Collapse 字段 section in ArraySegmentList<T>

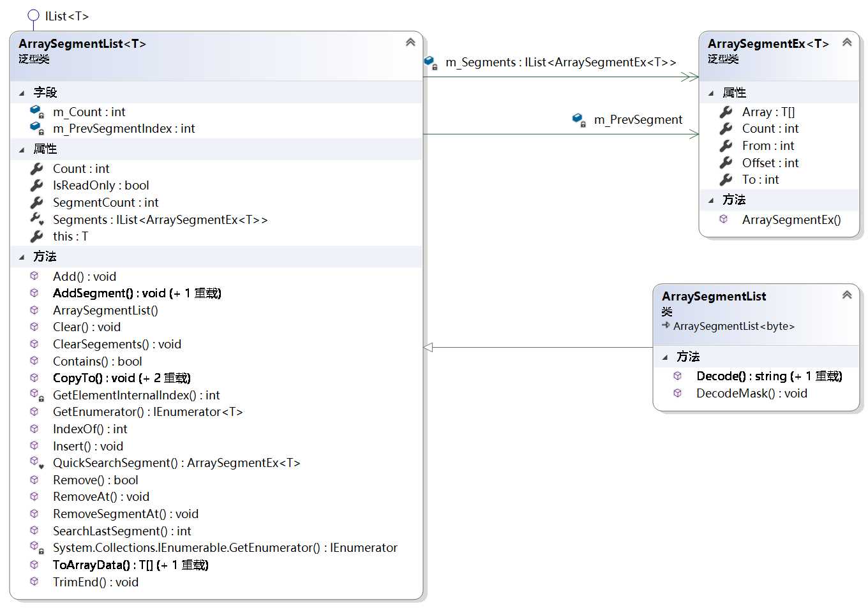click(22, 93)
